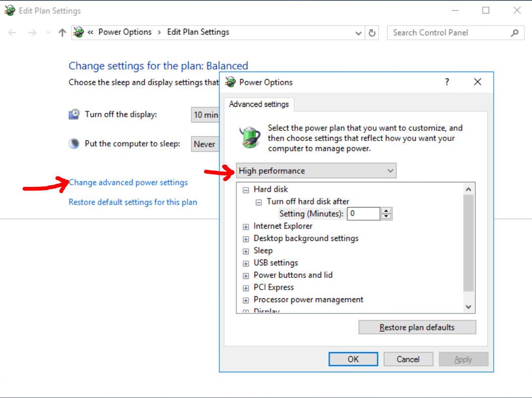Expand the USB settings node
532x398 pixels.
246,263
